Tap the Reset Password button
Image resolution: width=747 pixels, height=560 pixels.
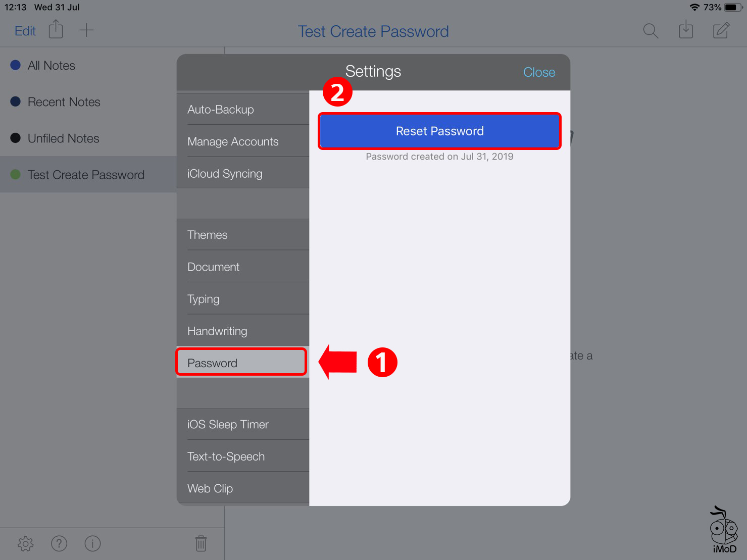(x=439, y=131)
